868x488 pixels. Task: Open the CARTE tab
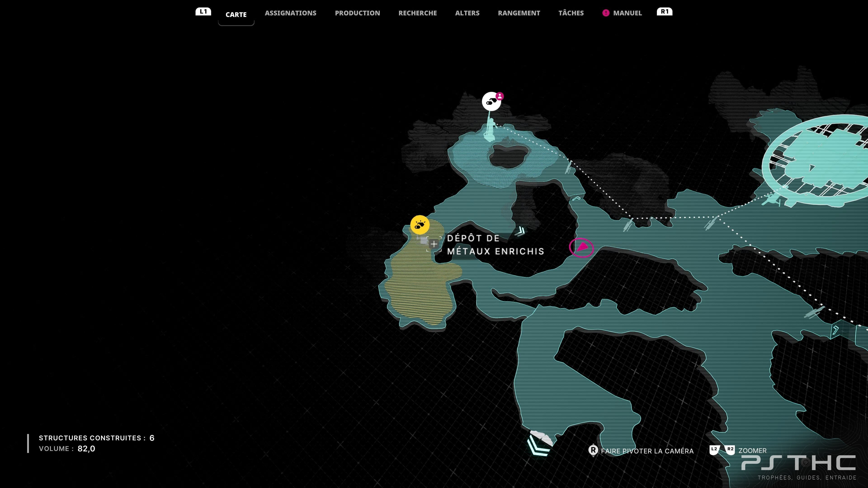click(x=236, y=14)
